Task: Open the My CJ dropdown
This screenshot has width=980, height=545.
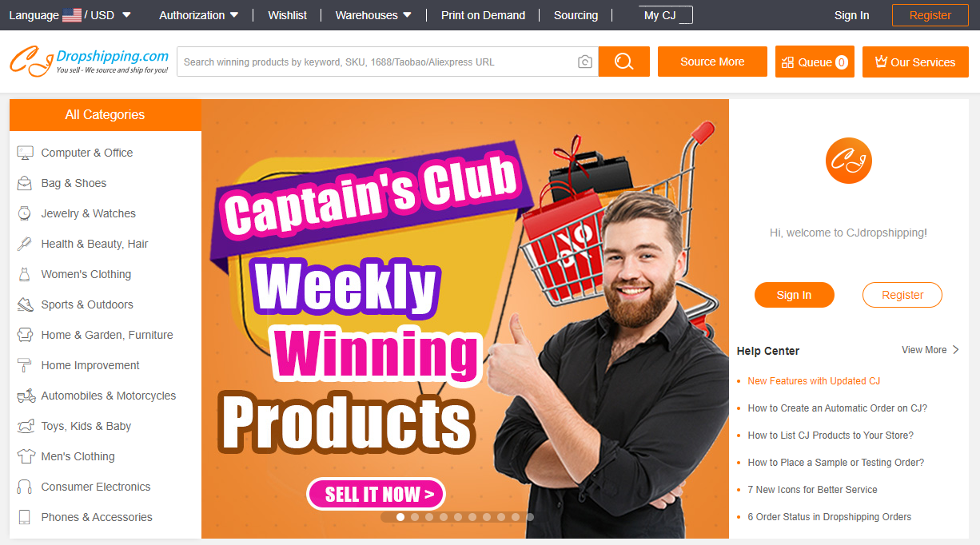Action: [x=666, y=15]
